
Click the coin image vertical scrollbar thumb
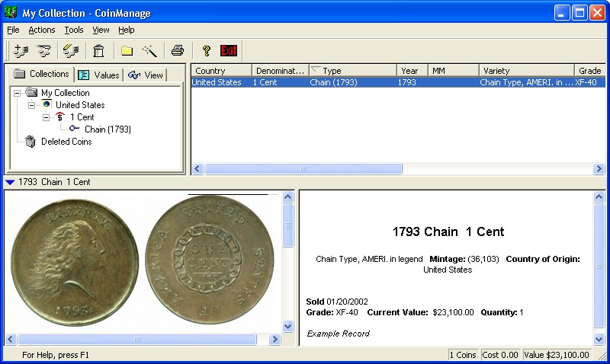[x=288, y=225]
